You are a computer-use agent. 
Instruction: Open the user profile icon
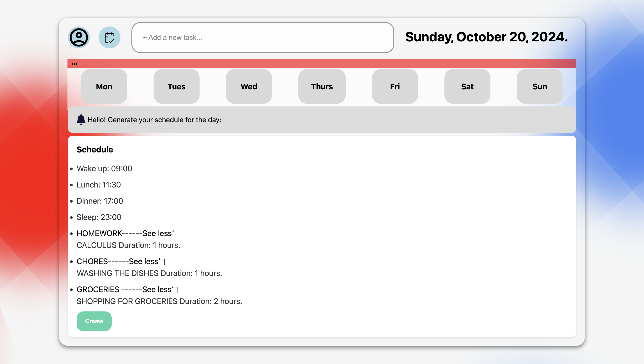[79, 37]
